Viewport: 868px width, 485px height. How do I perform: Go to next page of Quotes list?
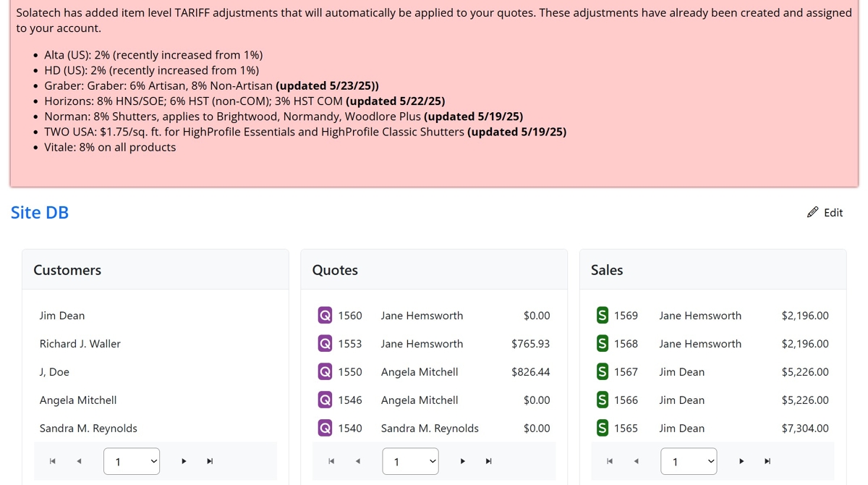(462, 461)
